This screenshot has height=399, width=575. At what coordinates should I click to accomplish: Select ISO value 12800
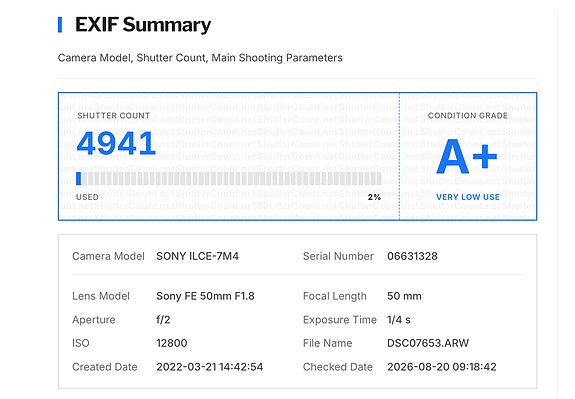coord(172,343)
